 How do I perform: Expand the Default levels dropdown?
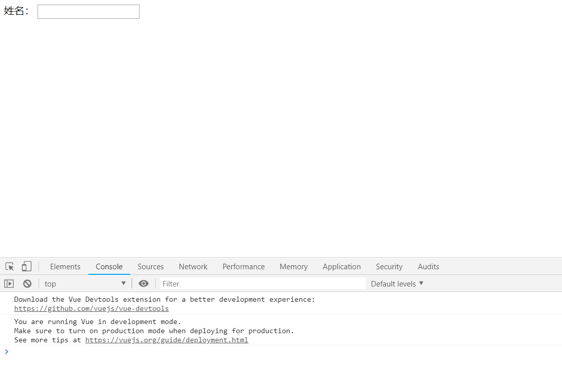397,284
